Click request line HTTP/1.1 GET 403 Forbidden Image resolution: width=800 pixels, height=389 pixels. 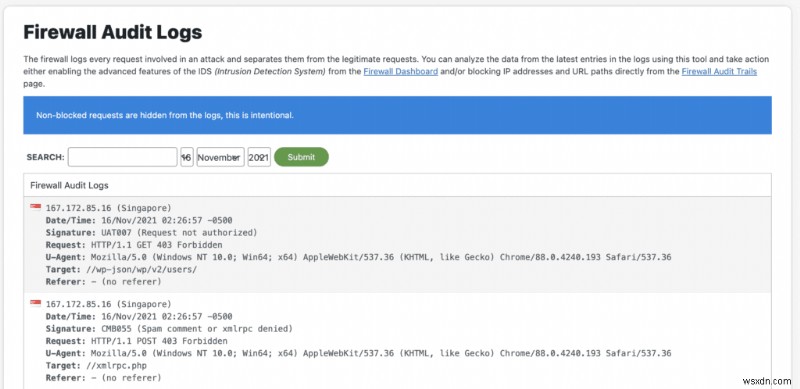pos(157,245)
